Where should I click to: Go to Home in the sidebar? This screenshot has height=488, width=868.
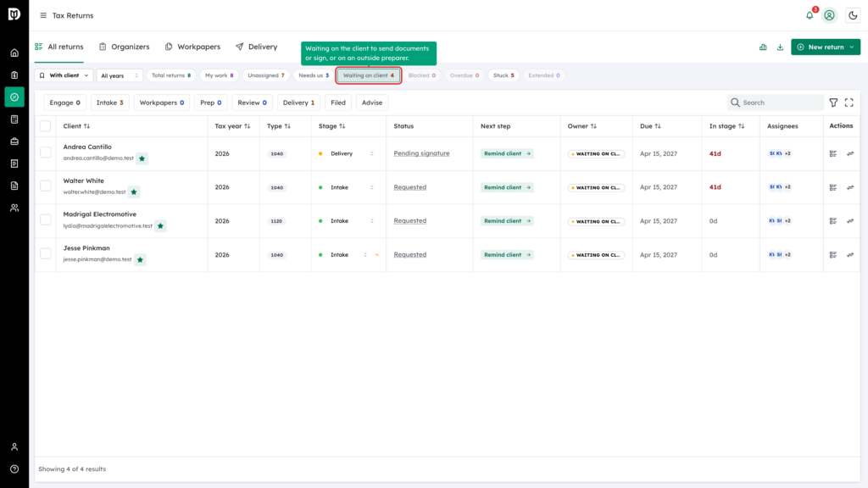pyautogui.click(x=14, y=53)
